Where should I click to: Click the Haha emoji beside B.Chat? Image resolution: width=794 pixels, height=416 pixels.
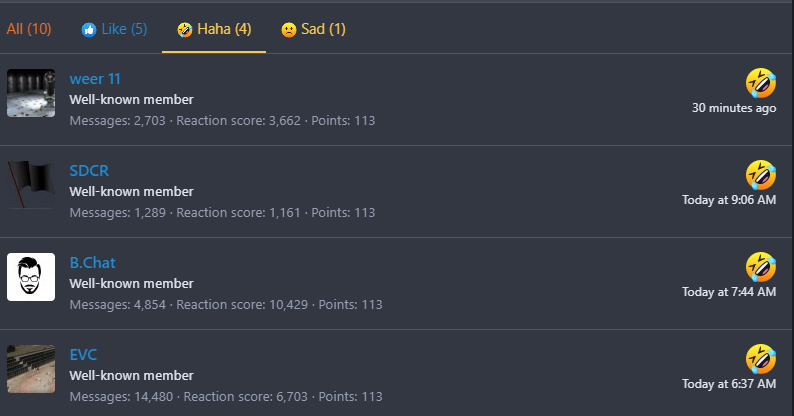click(761, 267)
